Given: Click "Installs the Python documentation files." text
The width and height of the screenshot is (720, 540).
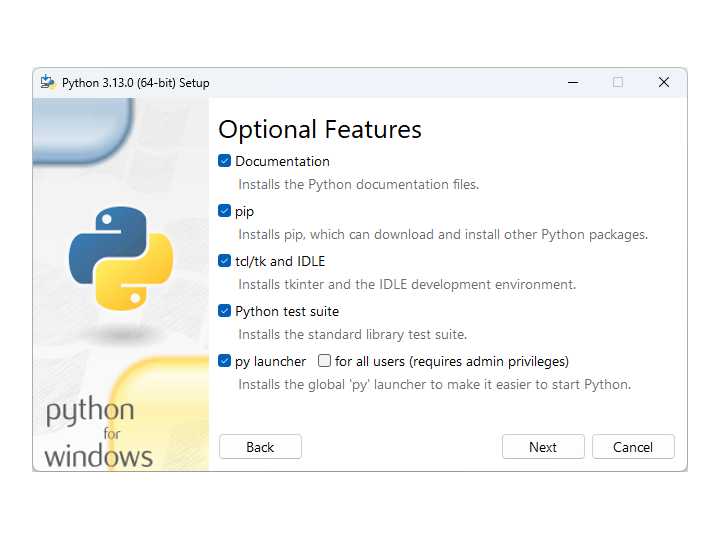Looking at the screenshot, I should (359, 185).
